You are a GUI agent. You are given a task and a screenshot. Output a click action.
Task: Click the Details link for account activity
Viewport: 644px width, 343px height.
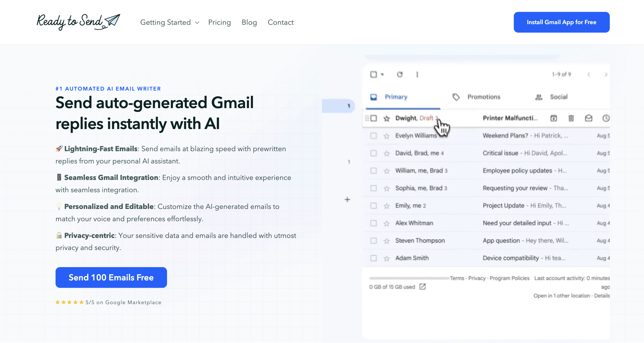(x=602, y=296)
